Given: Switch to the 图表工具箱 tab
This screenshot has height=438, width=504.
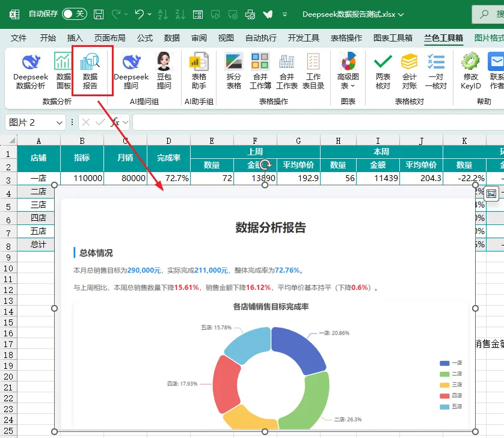Looking at the screenshot, I should click(x=393, y=38).
